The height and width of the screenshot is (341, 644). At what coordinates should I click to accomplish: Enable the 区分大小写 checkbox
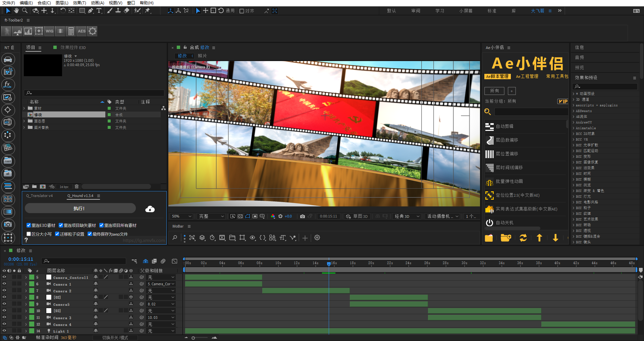[29, 234]
